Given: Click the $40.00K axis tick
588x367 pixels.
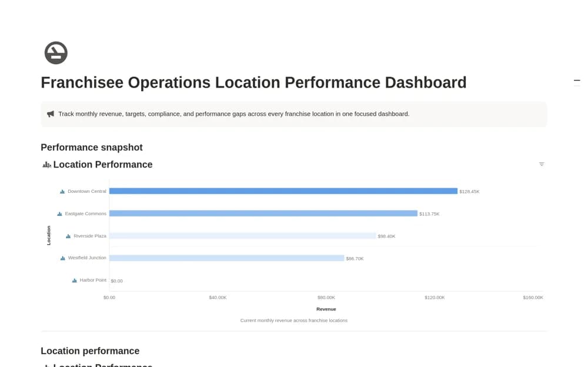Looking at the screenshot, I should [x=218, y=297].
